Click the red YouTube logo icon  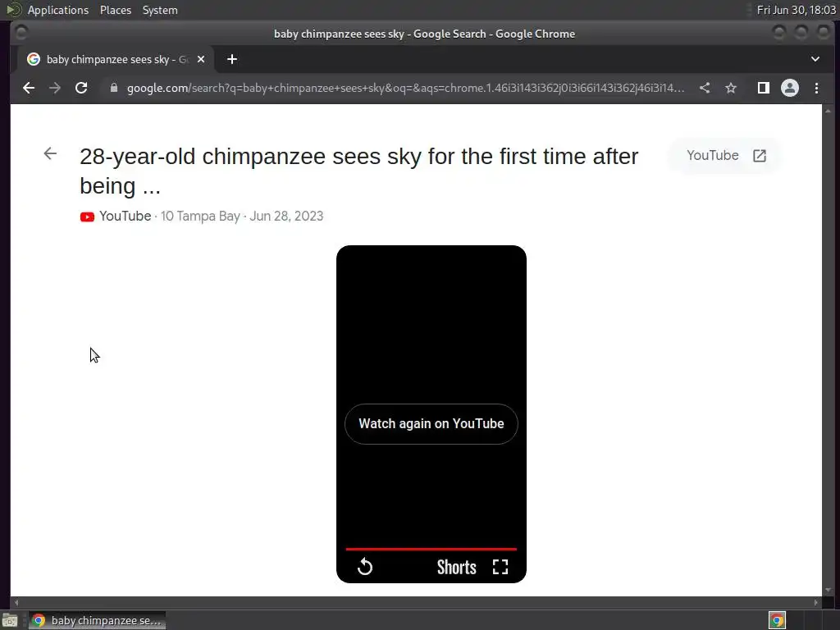click(87, 217)
